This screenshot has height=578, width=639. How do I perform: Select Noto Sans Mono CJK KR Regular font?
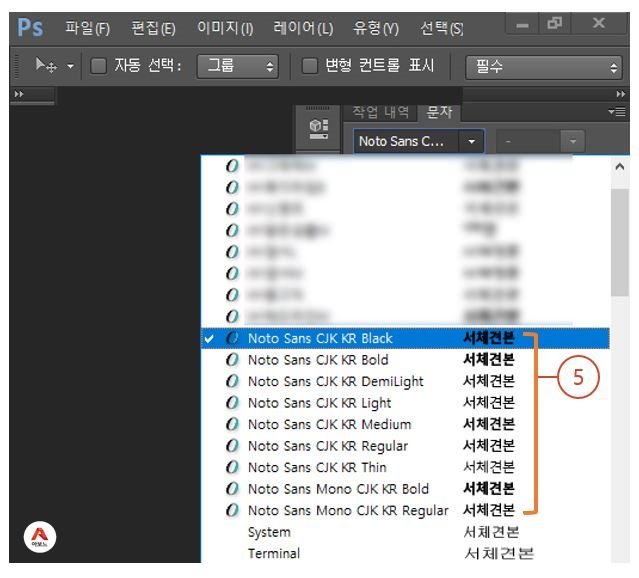[405, 511]
